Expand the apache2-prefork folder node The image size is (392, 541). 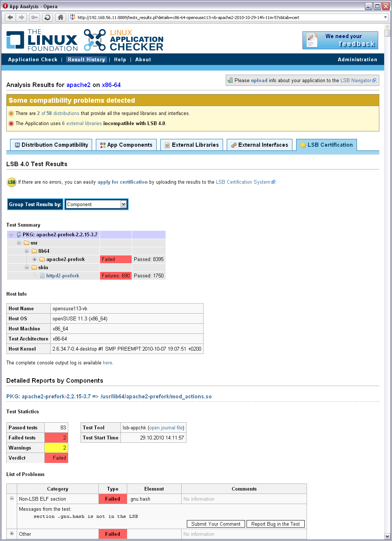click(x=34, y=259)
